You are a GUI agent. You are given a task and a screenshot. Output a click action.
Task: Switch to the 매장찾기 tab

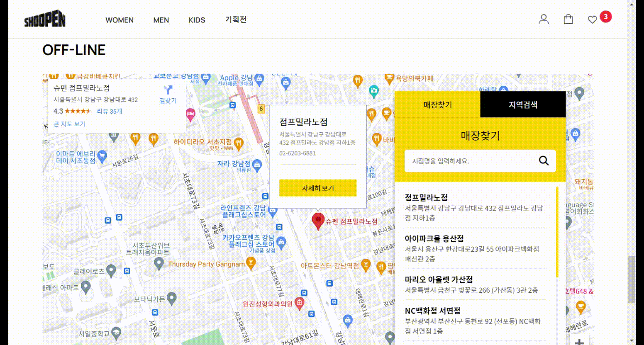[437, 104]
